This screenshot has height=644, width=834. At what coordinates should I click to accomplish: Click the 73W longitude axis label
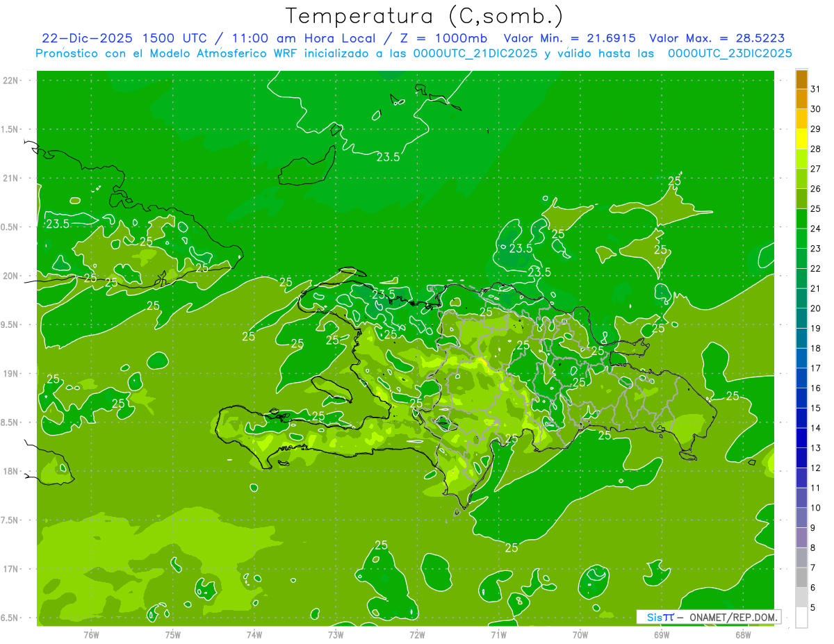336,634
